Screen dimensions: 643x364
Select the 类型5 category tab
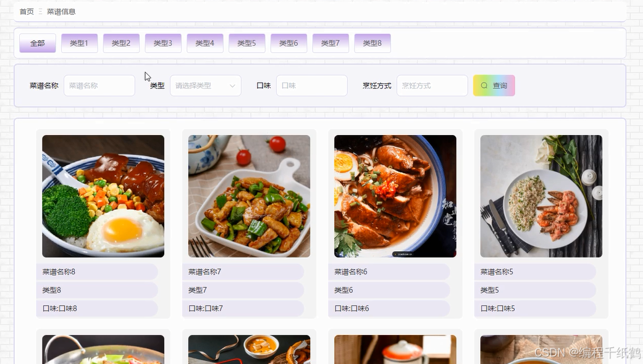click(x=246, y=43)
